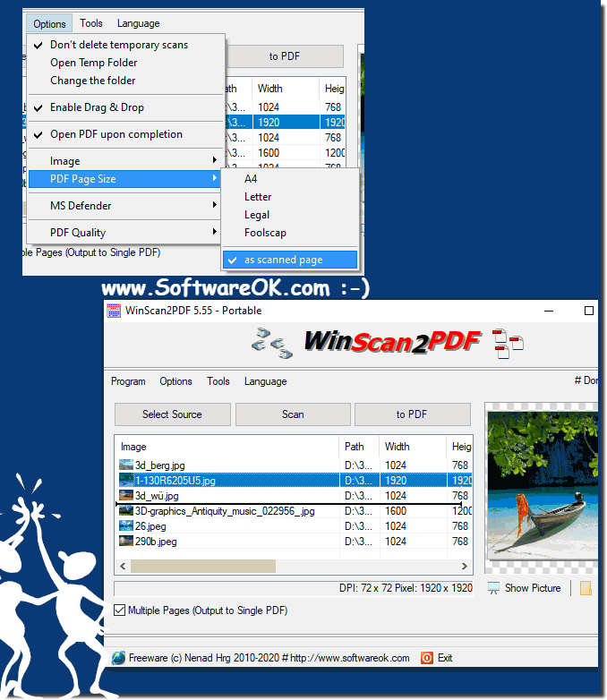607x700 pixels.
Task: Toggle Multiple Pages output to single PDF checkbox
Action: [x=119, y=610]
